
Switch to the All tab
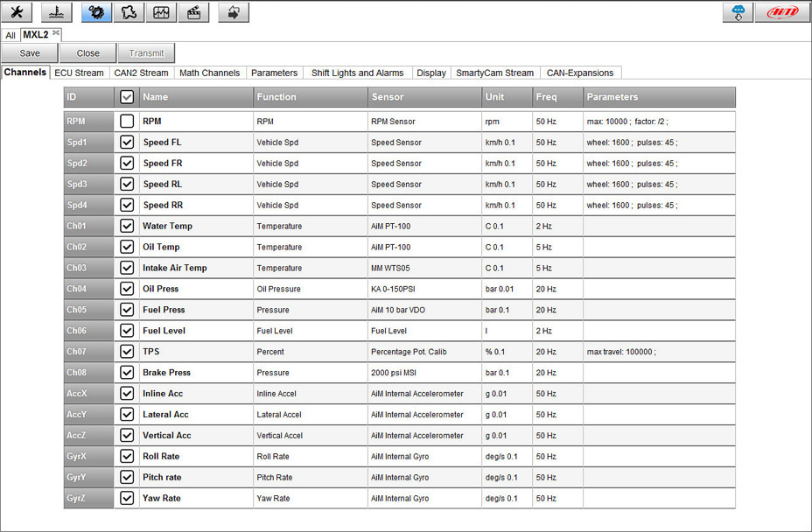(x=10, y=35)
